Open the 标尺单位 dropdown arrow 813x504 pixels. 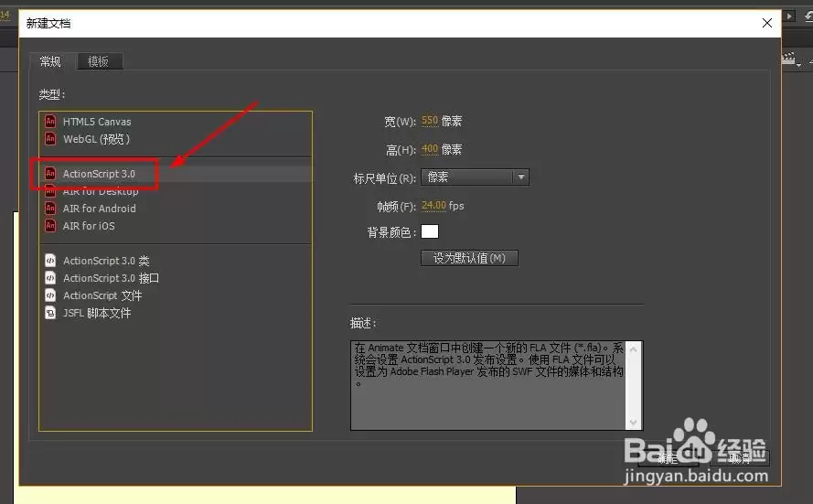pyautogui.click(x=521, y=177)
